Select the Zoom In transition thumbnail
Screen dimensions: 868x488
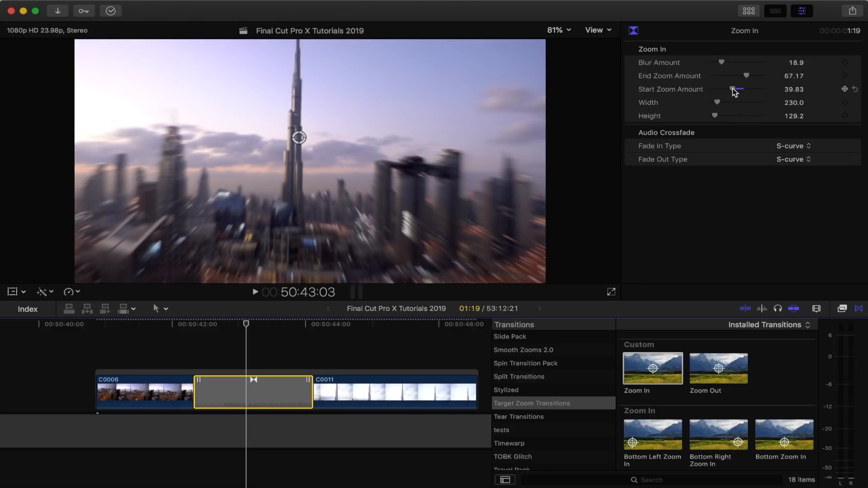coord(653,368)
